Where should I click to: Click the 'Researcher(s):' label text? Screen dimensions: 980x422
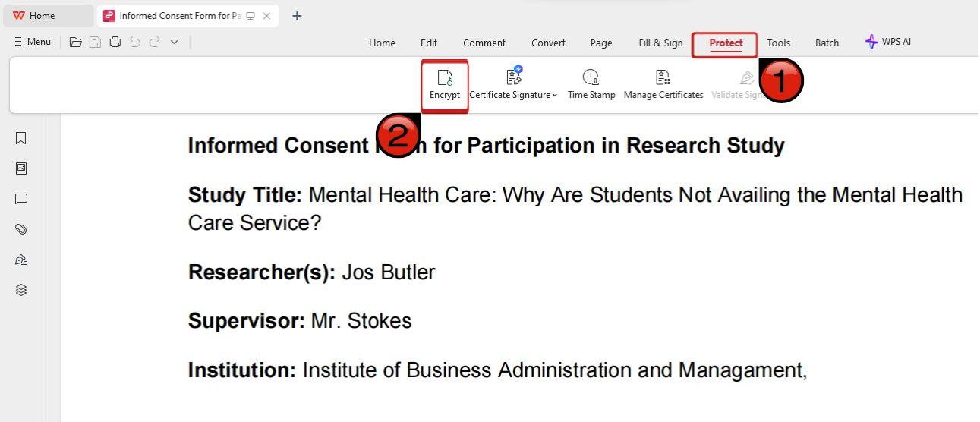pyautogui.click(x=262, y=272)
